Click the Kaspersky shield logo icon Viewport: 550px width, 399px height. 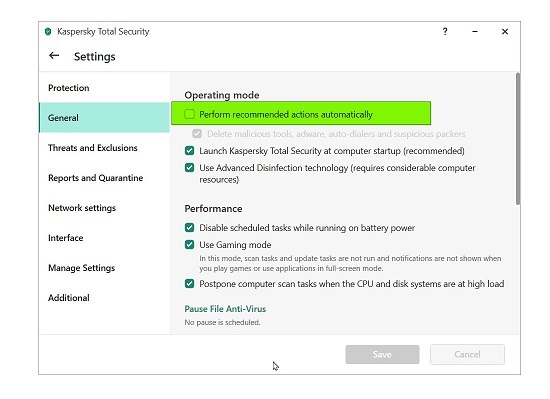(x=48, y=32)
